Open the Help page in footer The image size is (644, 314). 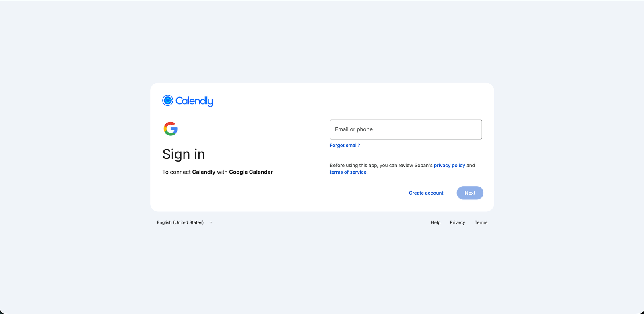[435, 222]
